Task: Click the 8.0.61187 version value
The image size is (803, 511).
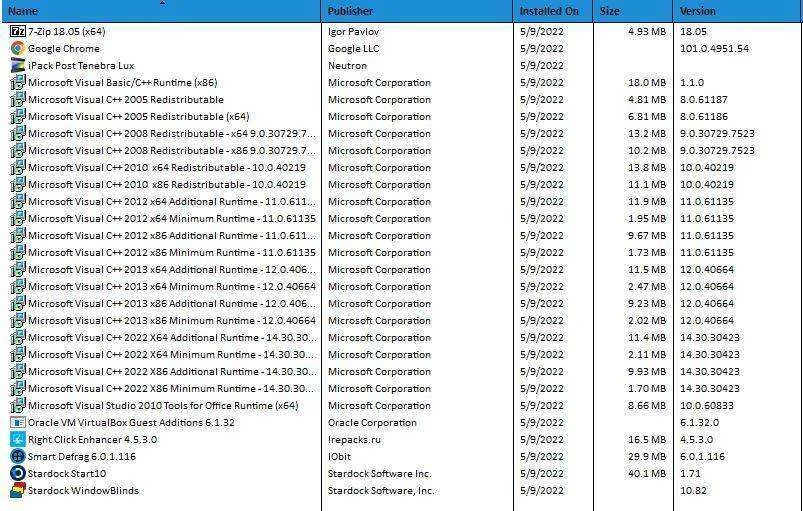Action: (704, 99)
